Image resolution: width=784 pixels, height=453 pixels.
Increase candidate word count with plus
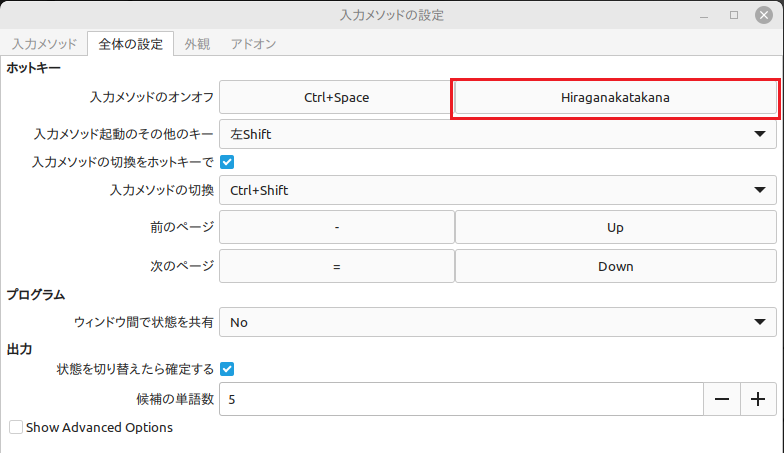[x=758, y=399]
